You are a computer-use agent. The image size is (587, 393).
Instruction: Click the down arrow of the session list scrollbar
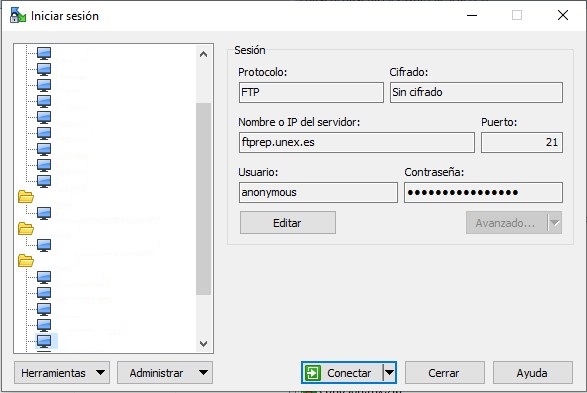203,343
